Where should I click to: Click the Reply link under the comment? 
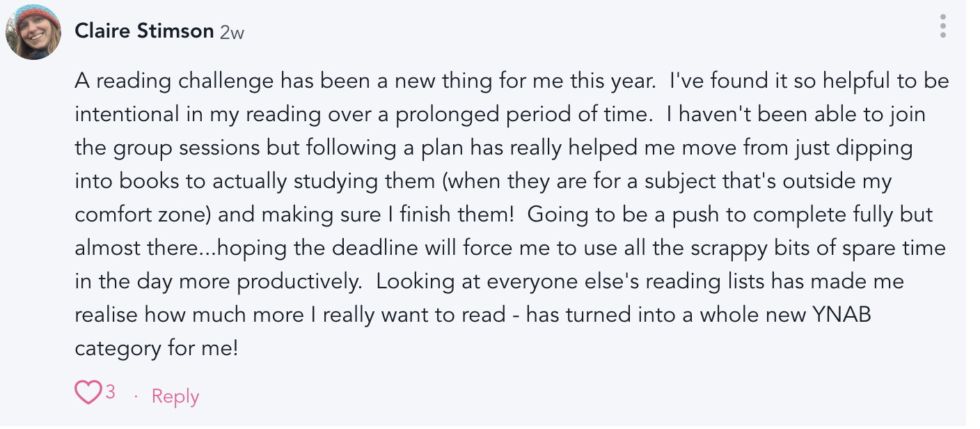click(x=175, y=396)
